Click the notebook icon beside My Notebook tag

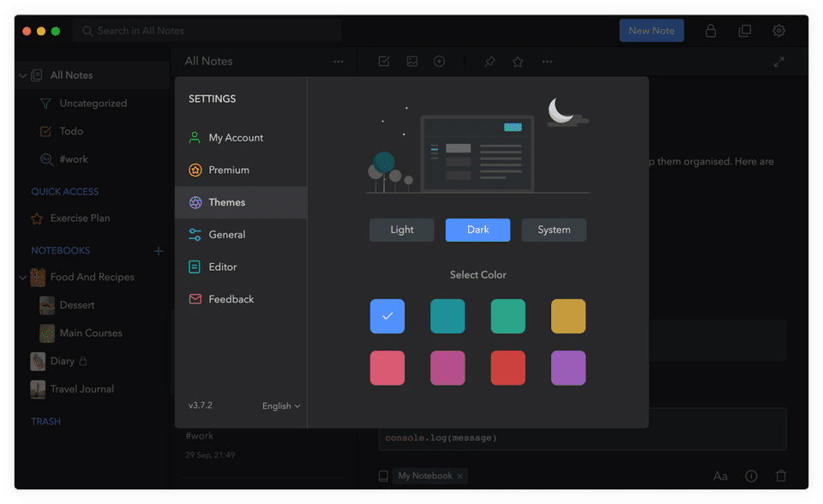pos(383,477)
